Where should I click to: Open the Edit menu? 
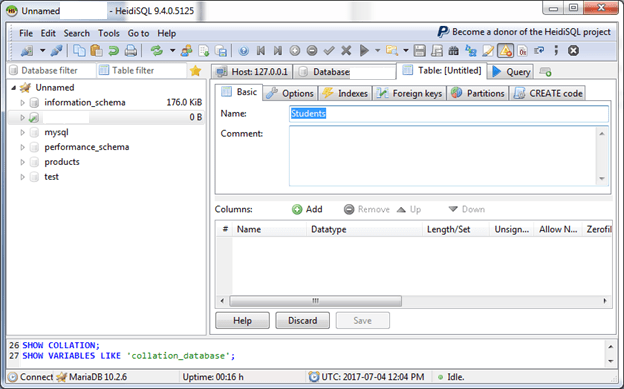pyautogui.click(x=48, y=33)
